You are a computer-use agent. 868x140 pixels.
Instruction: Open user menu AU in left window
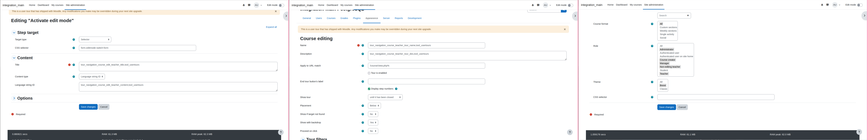[258, 5]
